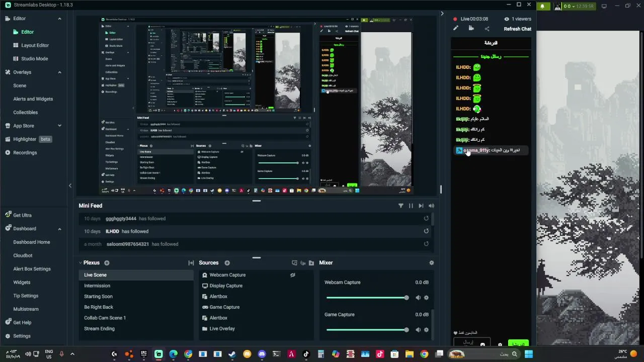The height and width of the screenshot is (362, 644).
Task: Collapse the chat panel arrow
Action: pos(442,14)
